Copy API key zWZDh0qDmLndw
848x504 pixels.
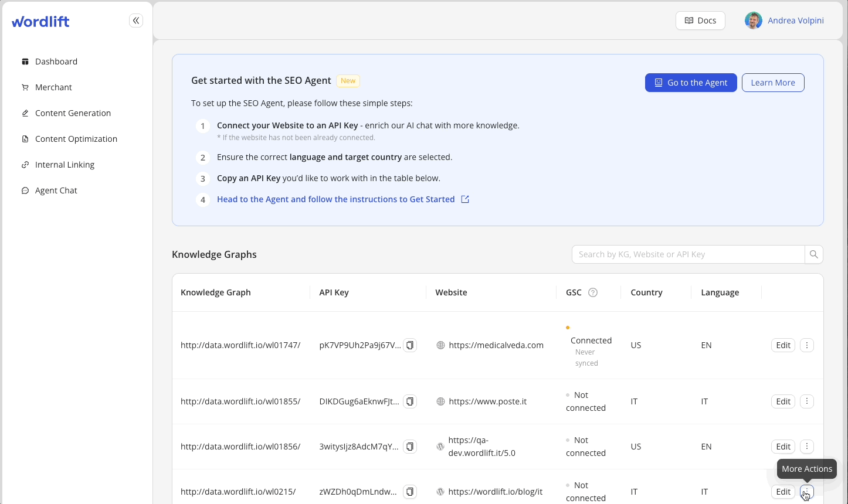(411, 492)
